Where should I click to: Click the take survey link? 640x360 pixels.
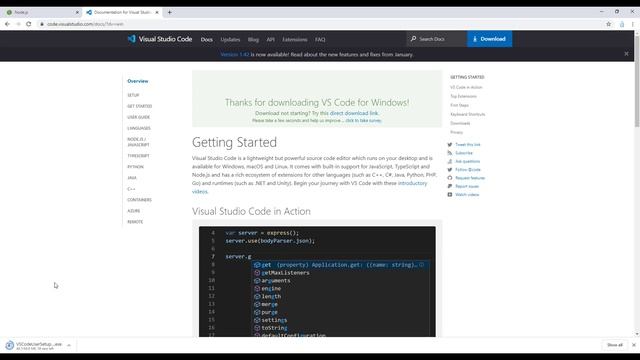point(363,121)
